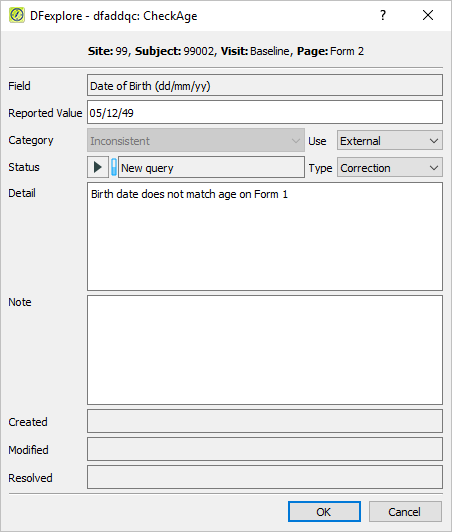
Task: Click inside the empty Note text area
Action: click(265, 350)
